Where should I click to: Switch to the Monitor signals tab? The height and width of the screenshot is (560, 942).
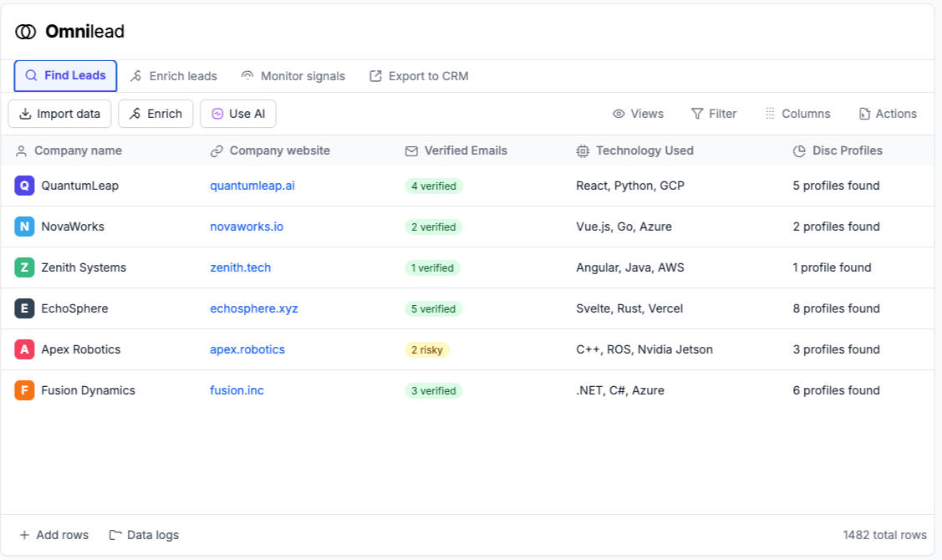[293, 76]
